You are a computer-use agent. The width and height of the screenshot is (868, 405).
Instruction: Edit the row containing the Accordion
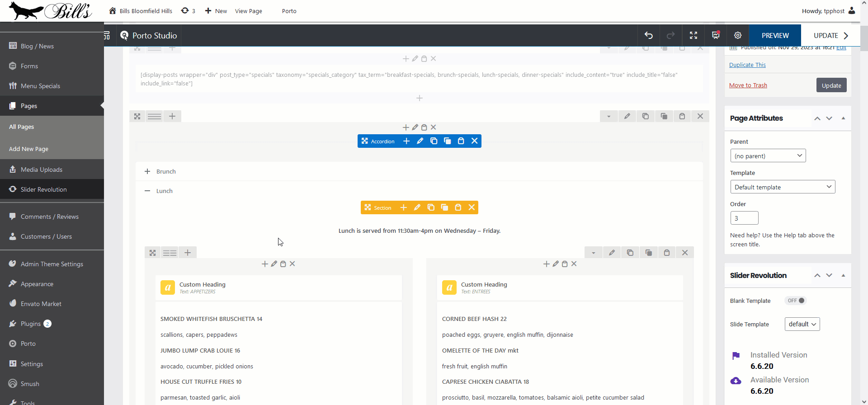click(627, 116)
